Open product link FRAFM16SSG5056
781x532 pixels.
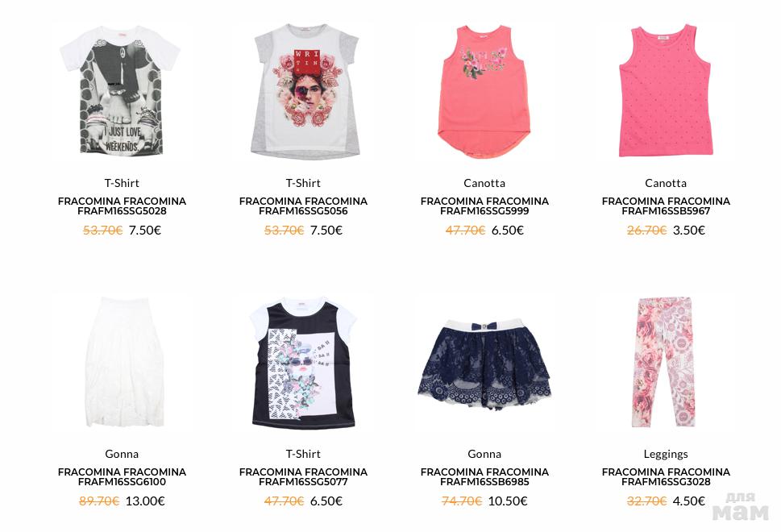point(303,206)
